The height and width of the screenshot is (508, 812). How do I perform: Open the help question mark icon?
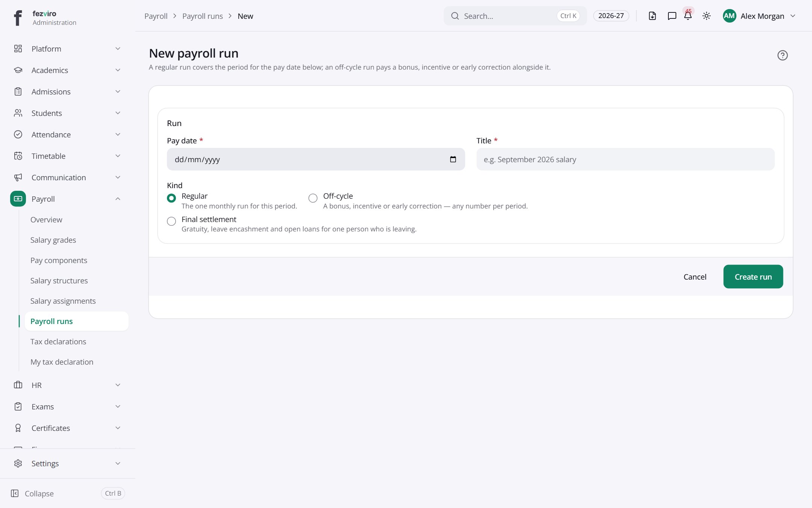(x=782, y=55)
